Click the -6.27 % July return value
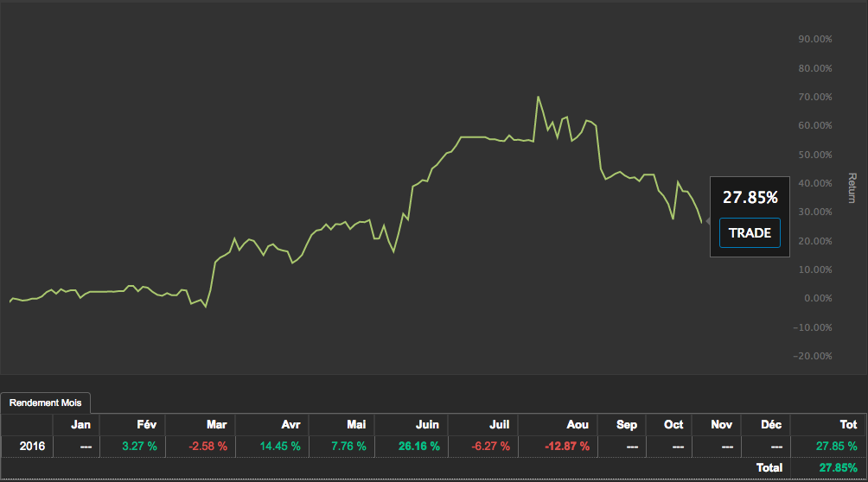868x482 pixels. (x=488, y=446)
